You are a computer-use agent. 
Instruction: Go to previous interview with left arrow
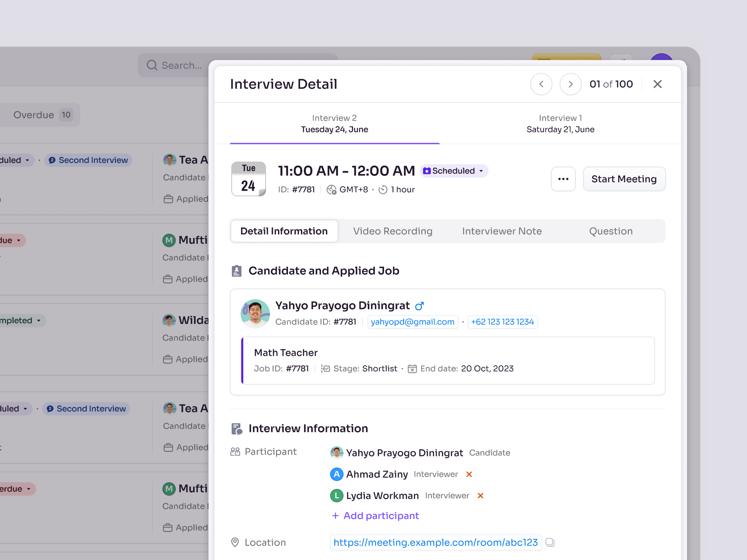pos(541,84)
